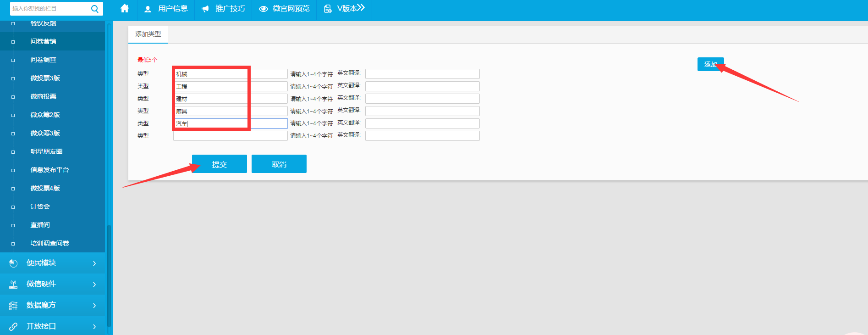Expand the 数据魔方 section arrow
Screen dimensions: 868x335
(94, 306)
